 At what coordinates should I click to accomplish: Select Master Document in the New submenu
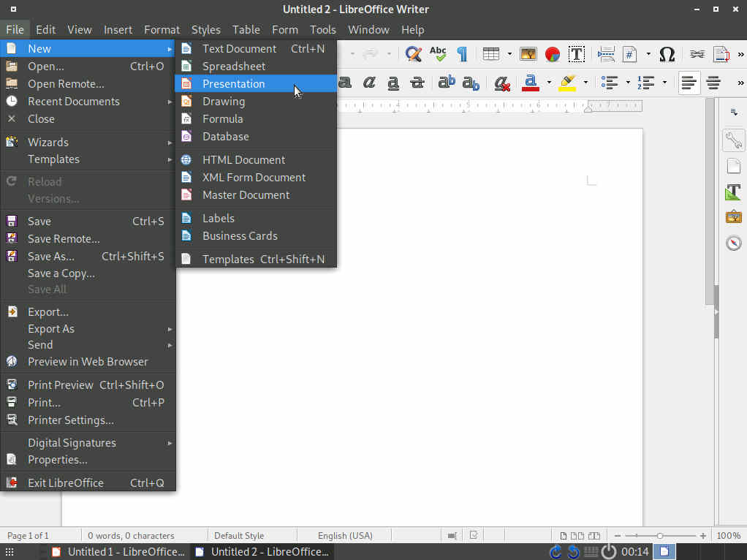click(x=256, y=195)
